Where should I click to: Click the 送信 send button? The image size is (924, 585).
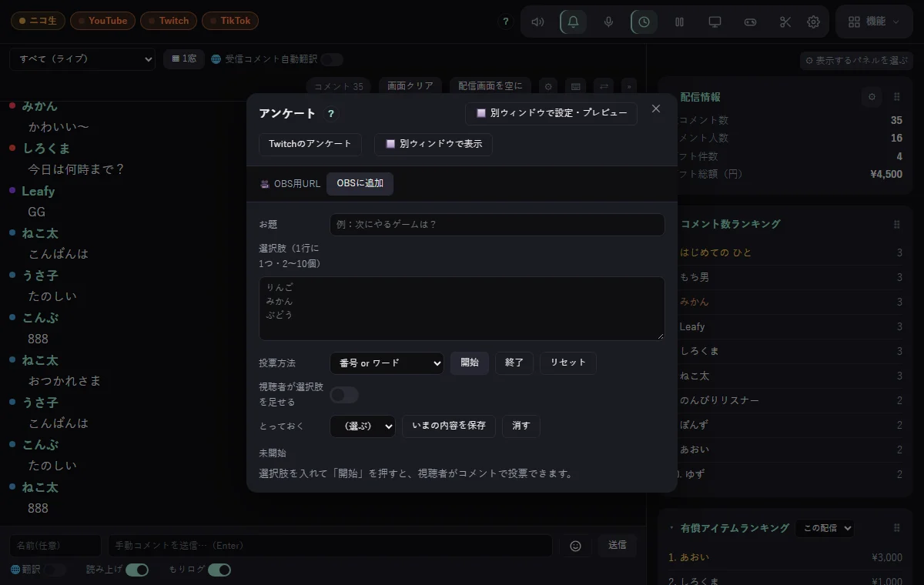coord(618,545)
